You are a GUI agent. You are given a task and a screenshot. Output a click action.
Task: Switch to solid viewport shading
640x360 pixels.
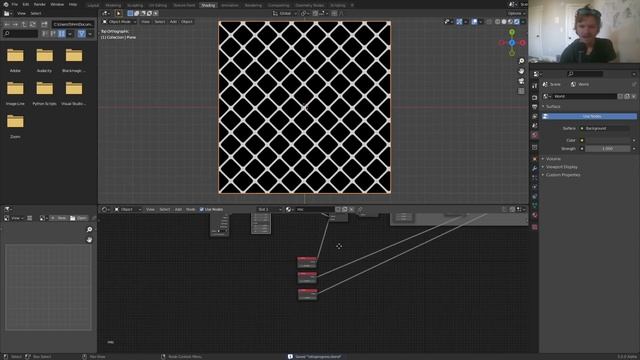(504, 22)
